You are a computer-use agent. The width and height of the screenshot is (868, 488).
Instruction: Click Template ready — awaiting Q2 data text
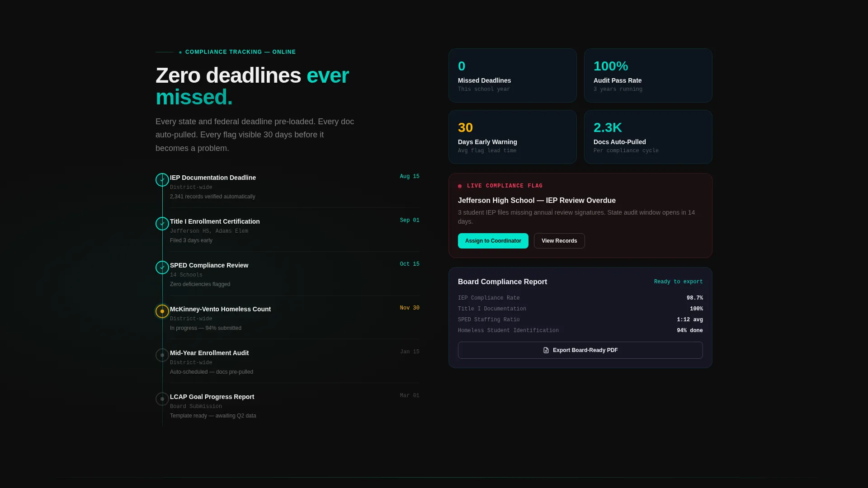[x=213, y=416]
